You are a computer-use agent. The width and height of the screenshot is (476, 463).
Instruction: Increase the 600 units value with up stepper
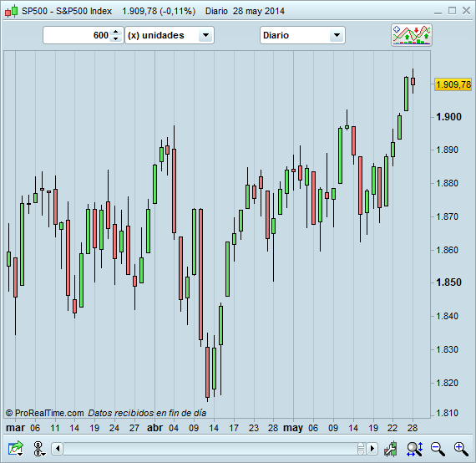116,32
